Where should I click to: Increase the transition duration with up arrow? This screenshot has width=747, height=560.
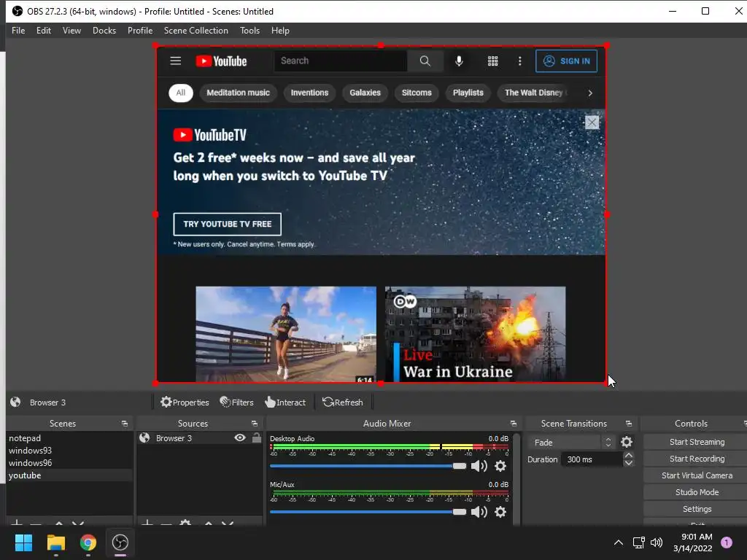[628, 456]
